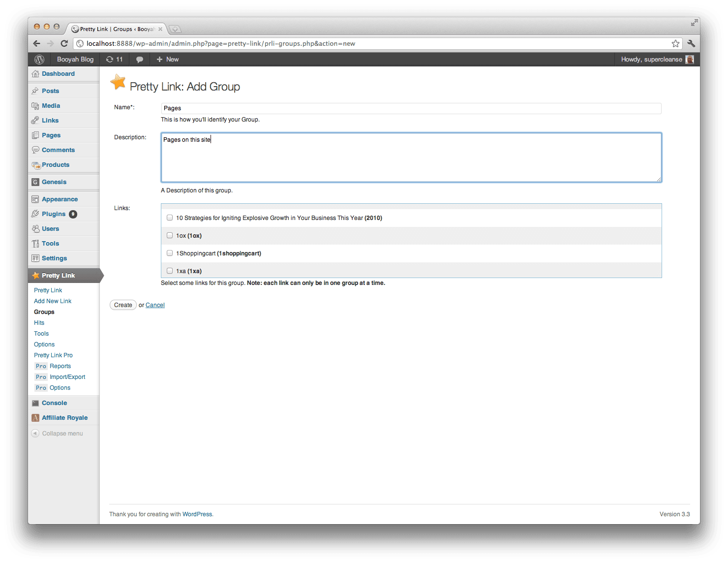The width and height of the screenshot is (728, 563).
Task: Click the Users sidebar icon
Action: tap(35, 229)
